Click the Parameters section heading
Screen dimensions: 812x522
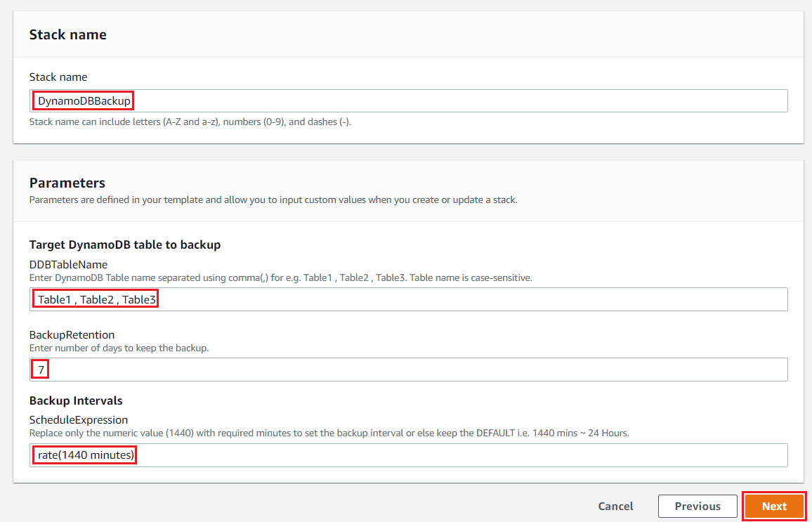[x=67, y=183]
